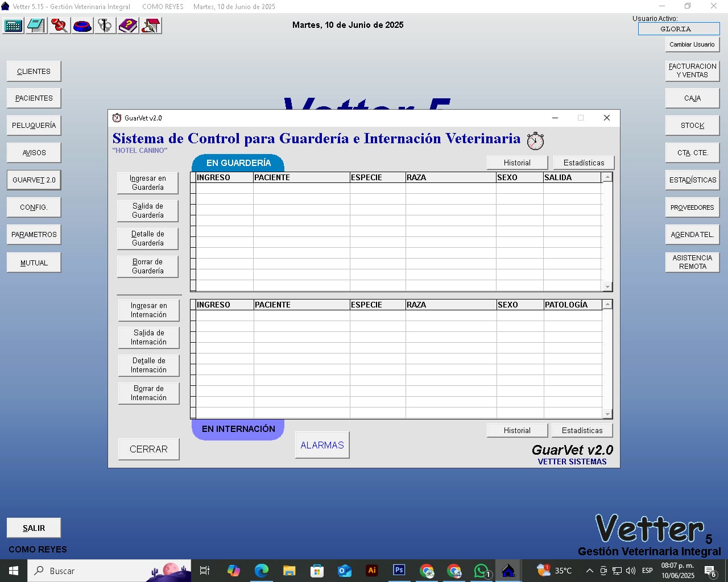Open the PARAMETROS button
The image size is (728, 582).
click(34, 235)
